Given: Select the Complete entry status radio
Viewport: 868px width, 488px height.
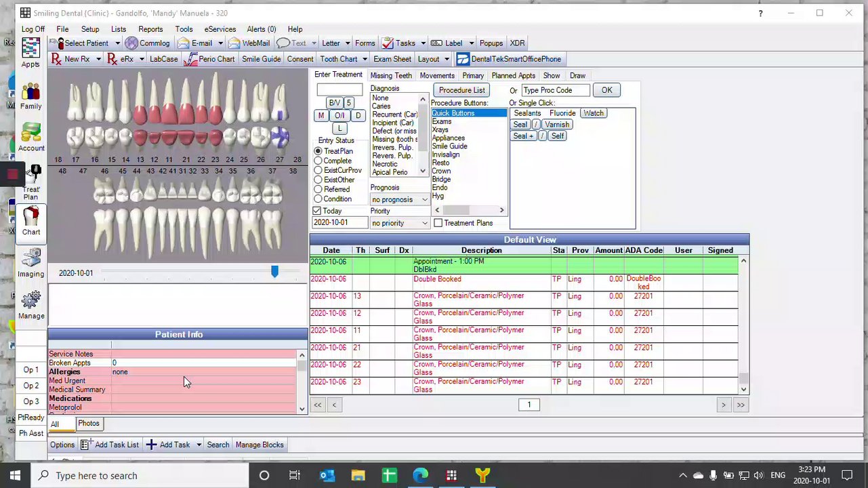Looking at the screenshot, I should pyautogui.click(x=318, y=161).
